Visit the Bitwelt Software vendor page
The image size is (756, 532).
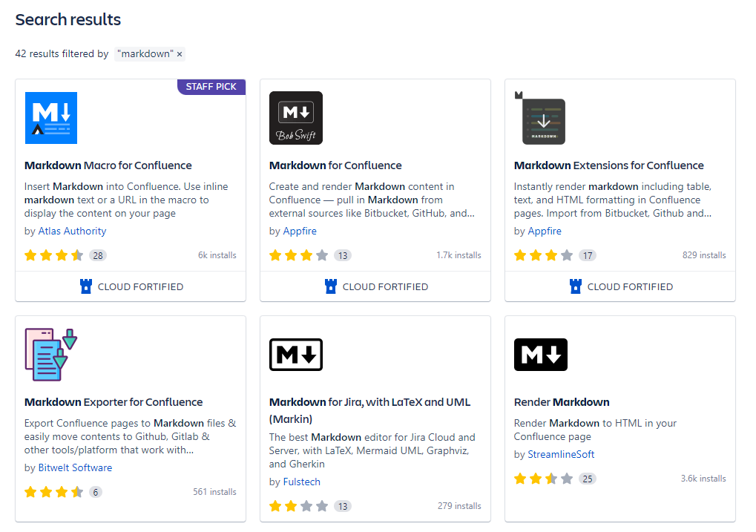pyautogui.click(x=75, y=468)
